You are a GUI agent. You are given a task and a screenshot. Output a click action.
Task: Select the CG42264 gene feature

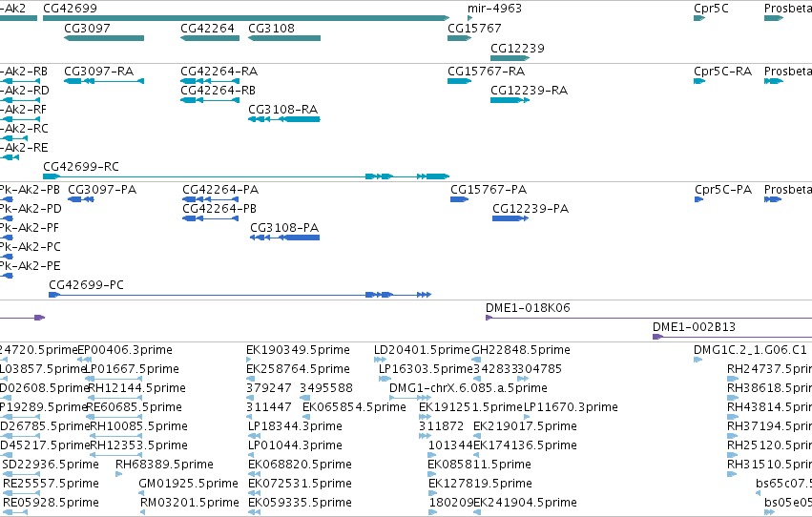click(210, 38)
